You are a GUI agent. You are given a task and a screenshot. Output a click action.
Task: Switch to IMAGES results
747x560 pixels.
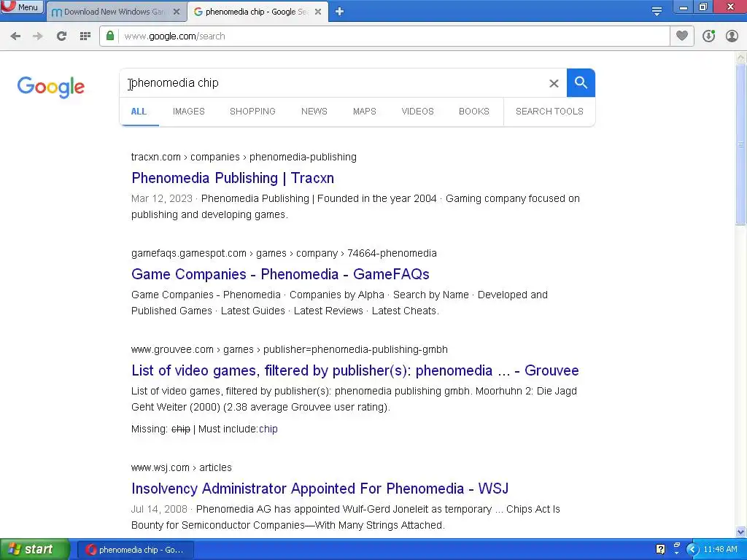(x=189, y=112)
